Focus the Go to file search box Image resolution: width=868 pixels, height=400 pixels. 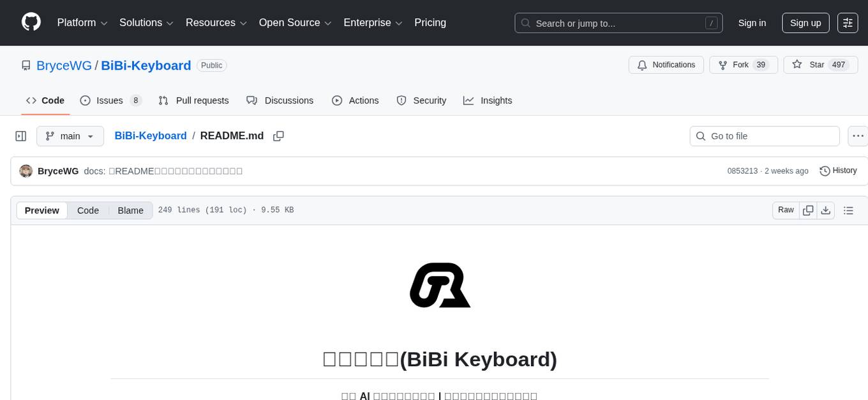coord(764,136)
